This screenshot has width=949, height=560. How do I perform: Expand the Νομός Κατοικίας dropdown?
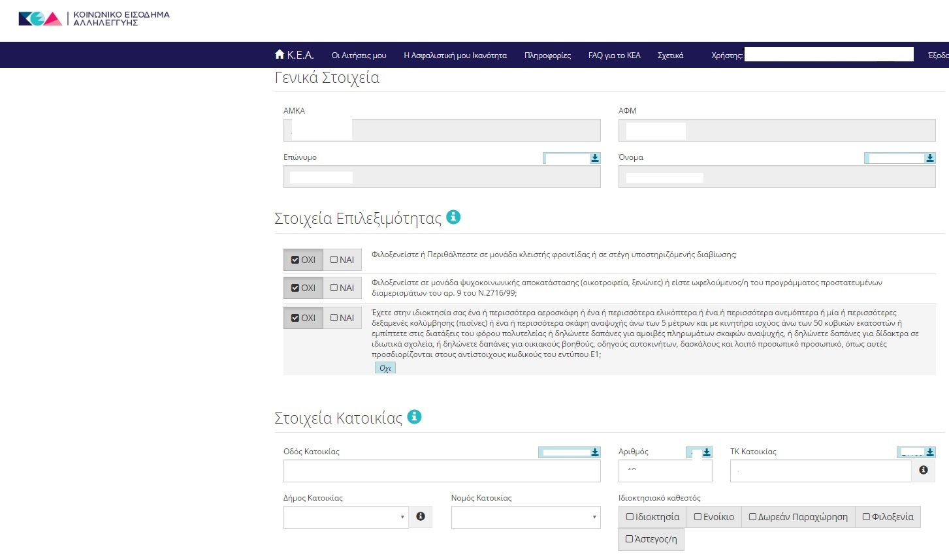click(x=525, y=517)
